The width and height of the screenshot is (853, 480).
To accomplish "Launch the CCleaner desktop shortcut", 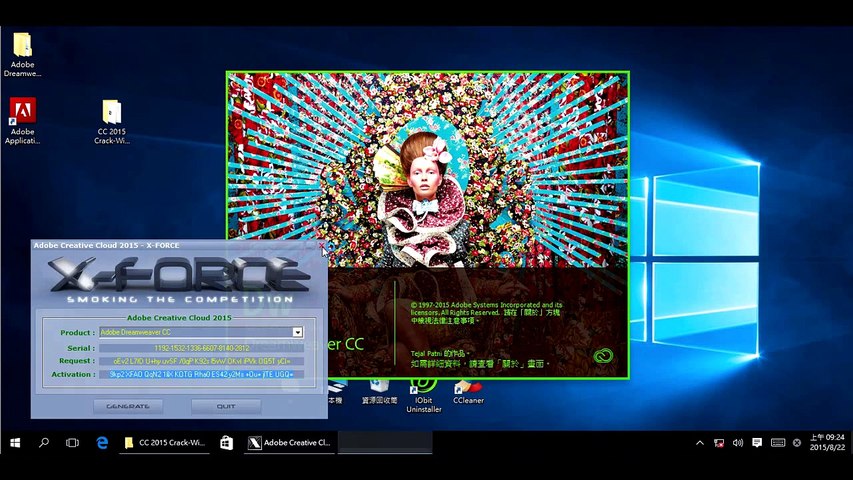I will click(468, 392).
